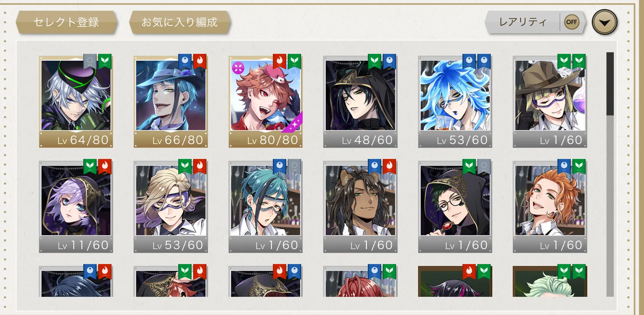Image resolution: width=644 pixels, height=315 pixels.
Task: Choose the Lv 1/60 orange-haired laughing character card
Action: [550, 207]
